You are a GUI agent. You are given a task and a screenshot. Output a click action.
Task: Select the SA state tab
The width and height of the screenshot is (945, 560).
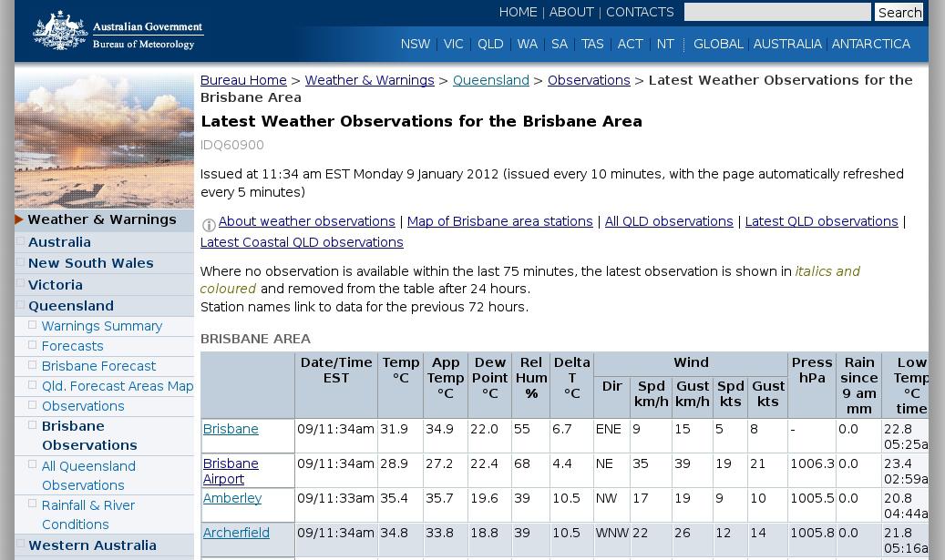(x=560, y=44)
